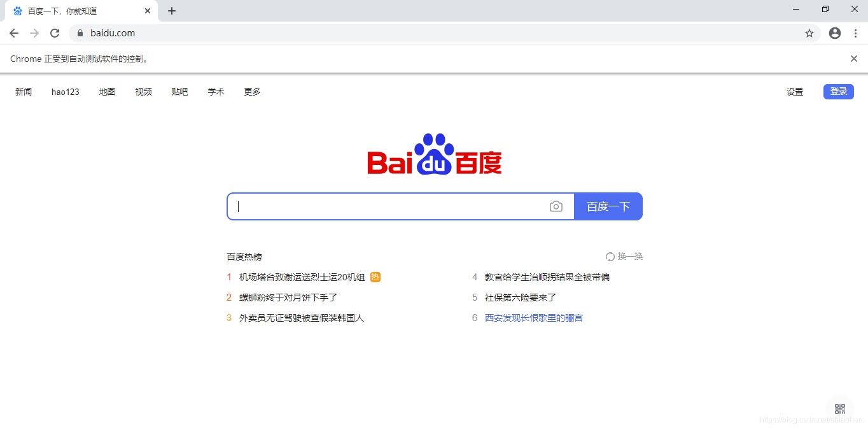
Task: Click the 百度一下 search button
Action: [x=608, y=206]
